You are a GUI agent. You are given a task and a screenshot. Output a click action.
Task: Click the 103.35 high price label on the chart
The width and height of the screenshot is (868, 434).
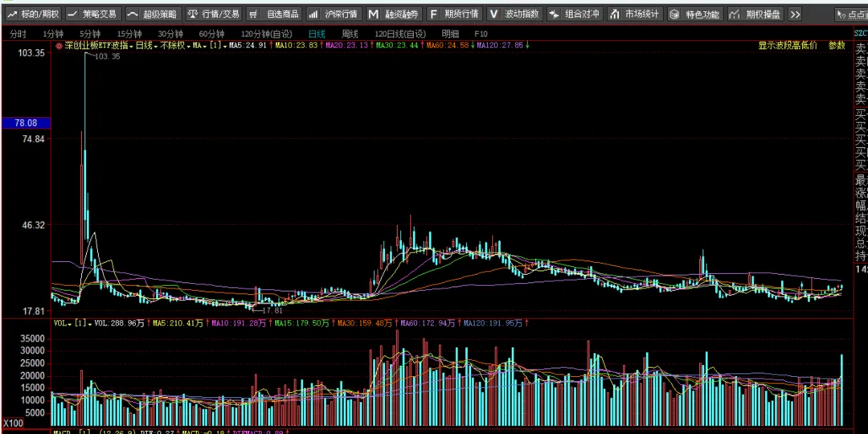tap(108, 56)
